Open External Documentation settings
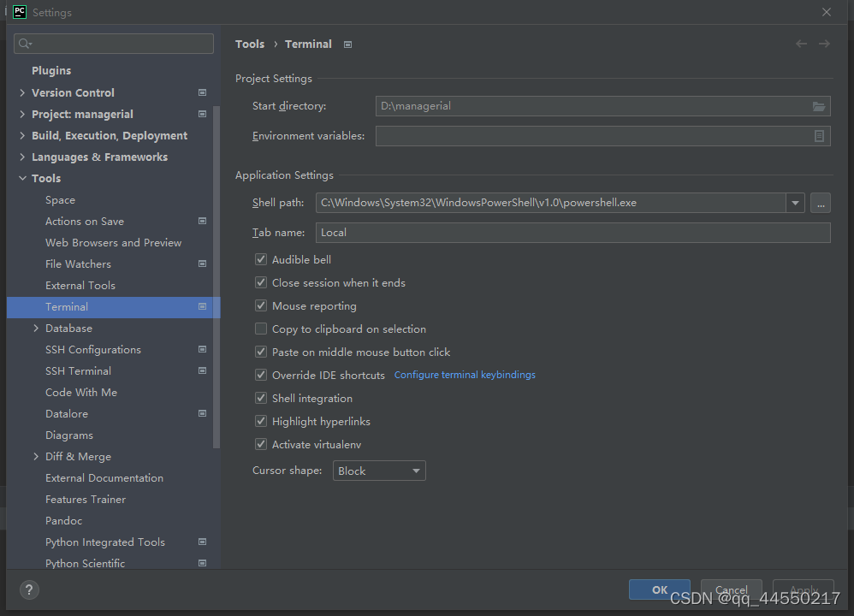854x616 pixels. pos(104,477)
